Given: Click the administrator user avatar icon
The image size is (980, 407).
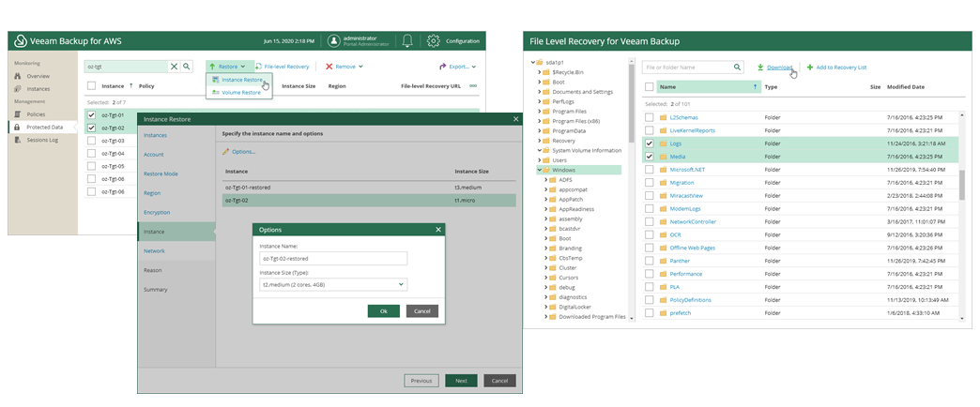Looking at the screenshot, I should tap(334, 41).
